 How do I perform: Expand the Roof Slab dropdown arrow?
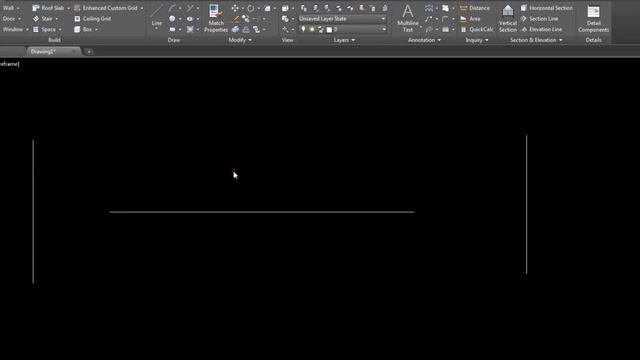(68, 8)
